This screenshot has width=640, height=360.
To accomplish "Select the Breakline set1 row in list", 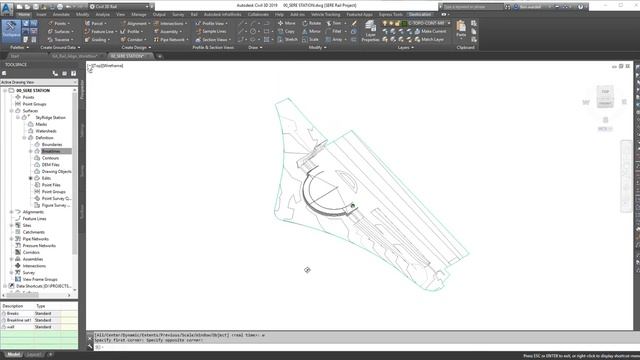I will click(39, 320).
